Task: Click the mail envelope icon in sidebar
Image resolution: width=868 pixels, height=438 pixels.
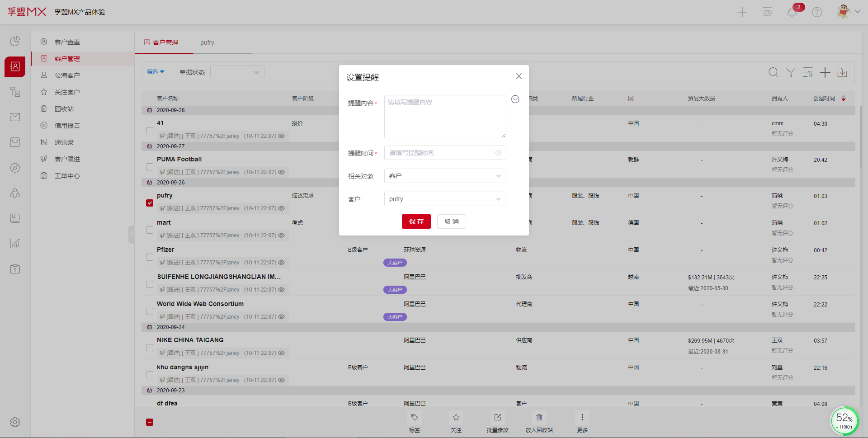Action: click(x=15, y=117)
